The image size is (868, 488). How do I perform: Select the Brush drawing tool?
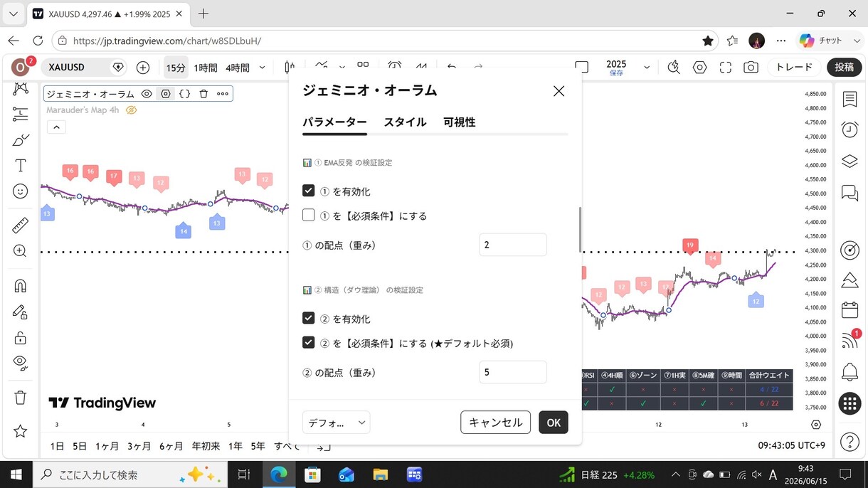tap(20, 140)
